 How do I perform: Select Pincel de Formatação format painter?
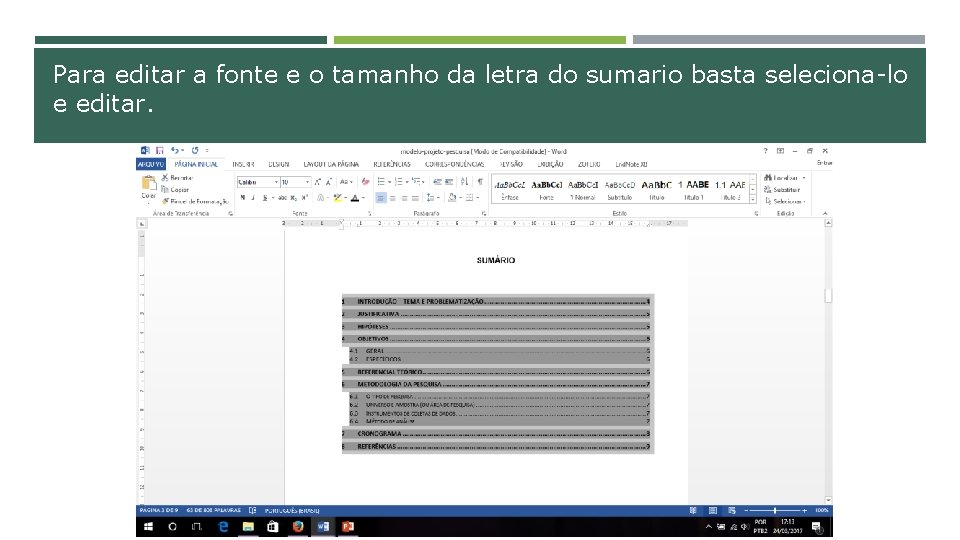(195, 201)
